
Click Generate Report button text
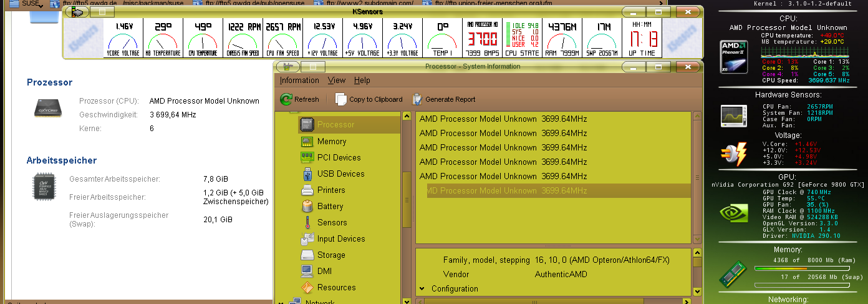pos(450,99)
